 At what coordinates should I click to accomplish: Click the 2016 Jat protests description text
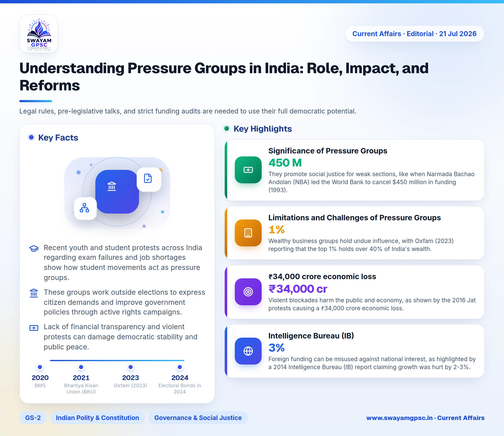coord(372,304)
